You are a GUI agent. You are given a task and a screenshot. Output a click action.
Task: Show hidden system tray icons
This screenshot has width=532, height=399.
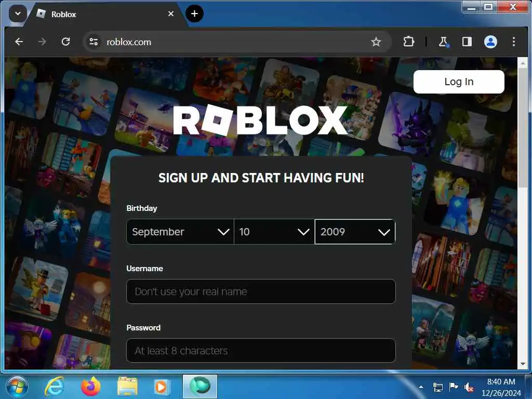tap(421, 387)
